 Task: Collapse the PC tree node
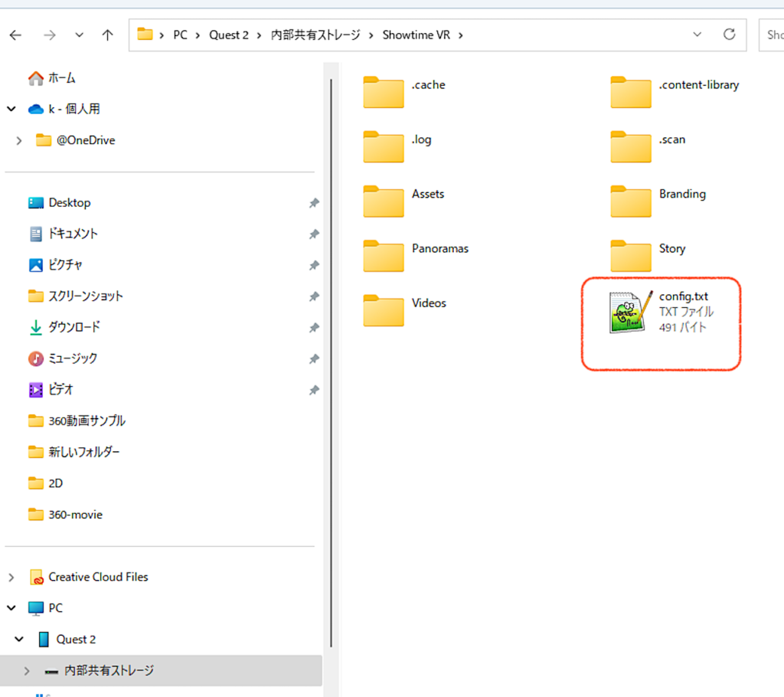pos(11,608)
